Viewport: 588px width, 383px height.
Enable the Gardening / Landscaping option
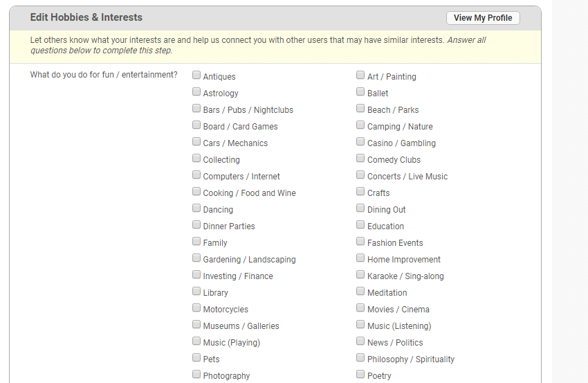point(196,258)
